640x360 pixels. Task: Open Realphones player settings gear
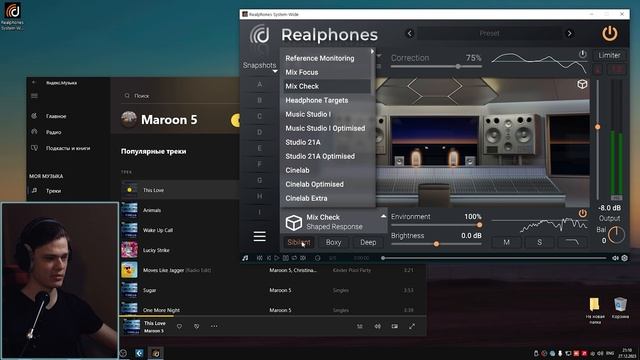click(624, 258)
